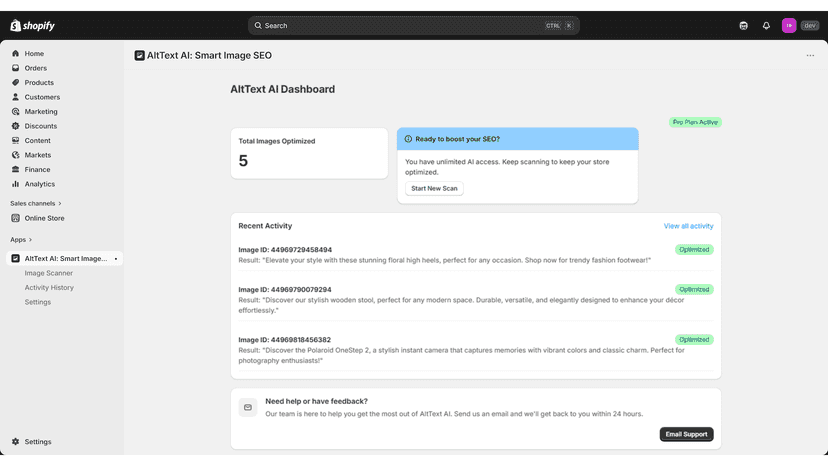The height and width of the screenshot is (466, 828).
Task: Click the Discounts badge icon
Action: pos(15,126)
